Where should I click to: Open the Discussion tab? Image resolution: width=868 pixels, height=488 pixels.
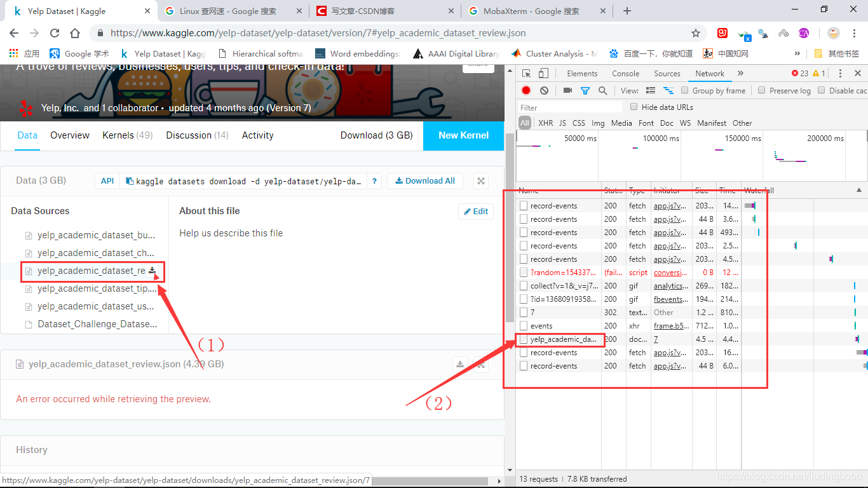point(197,135)
